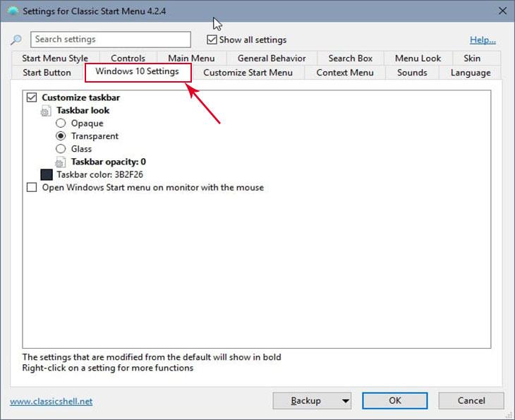Select the Taskbar opacity: 0 setting
Image resolution: width=515 pixels, height=420 pixels.
pyautogui.click(x=109, y=162)
